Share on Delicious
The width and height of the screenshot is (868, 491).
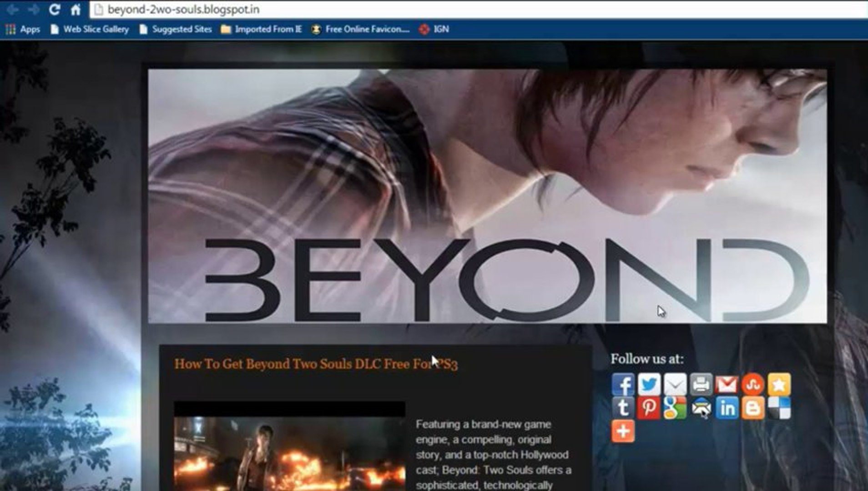pyautogui.click(x=779, y=408)
